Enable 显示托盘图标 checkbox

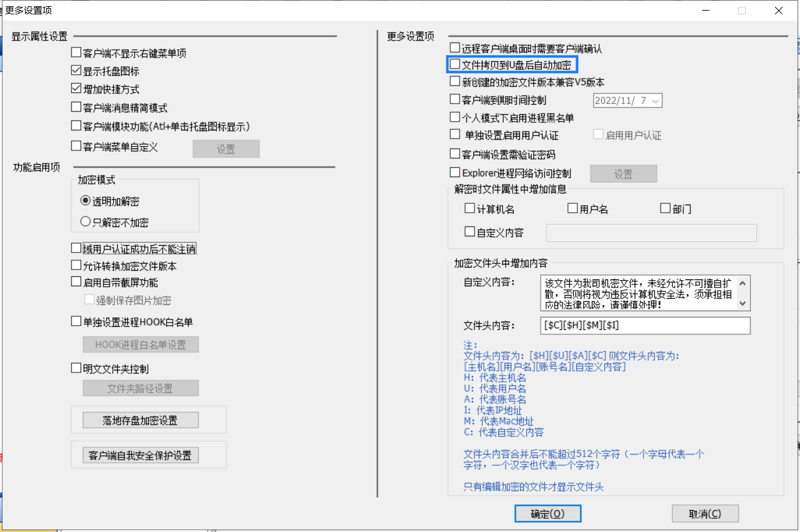(77, 71)
